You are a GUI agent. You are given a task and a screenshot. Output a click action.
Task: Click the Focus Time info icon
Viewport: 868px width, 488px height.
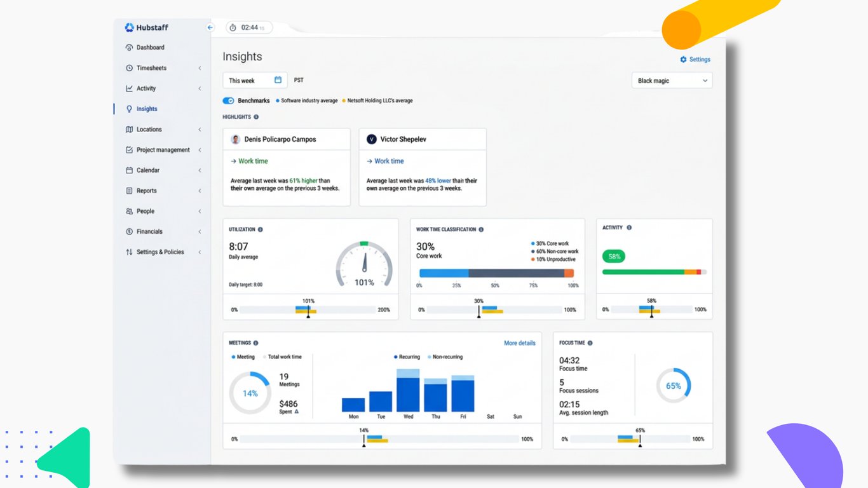pyautogui.click(x=590, y=343)
